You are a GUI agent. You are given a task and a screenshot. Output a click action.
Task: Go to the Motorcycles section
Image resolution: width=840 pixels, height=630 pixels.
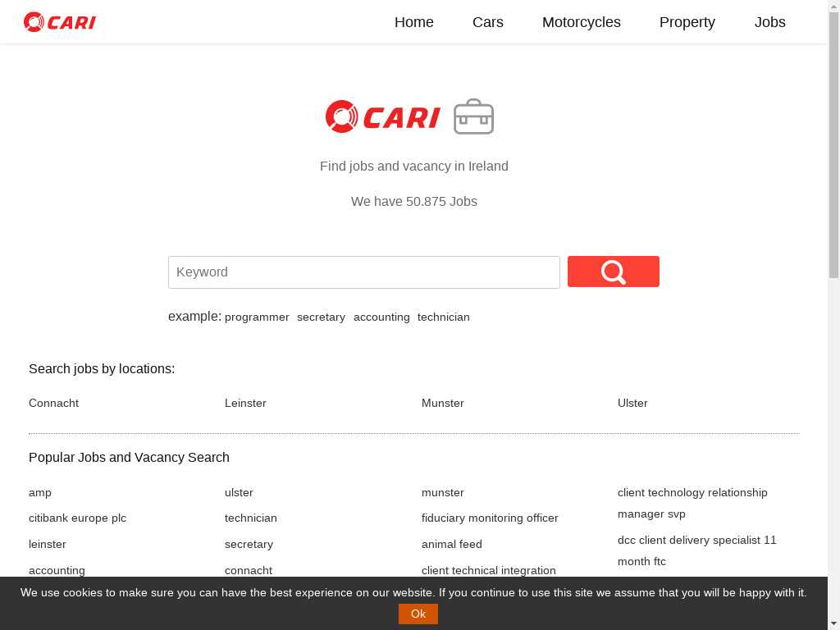pyautogui.click(x=582, y=22)
